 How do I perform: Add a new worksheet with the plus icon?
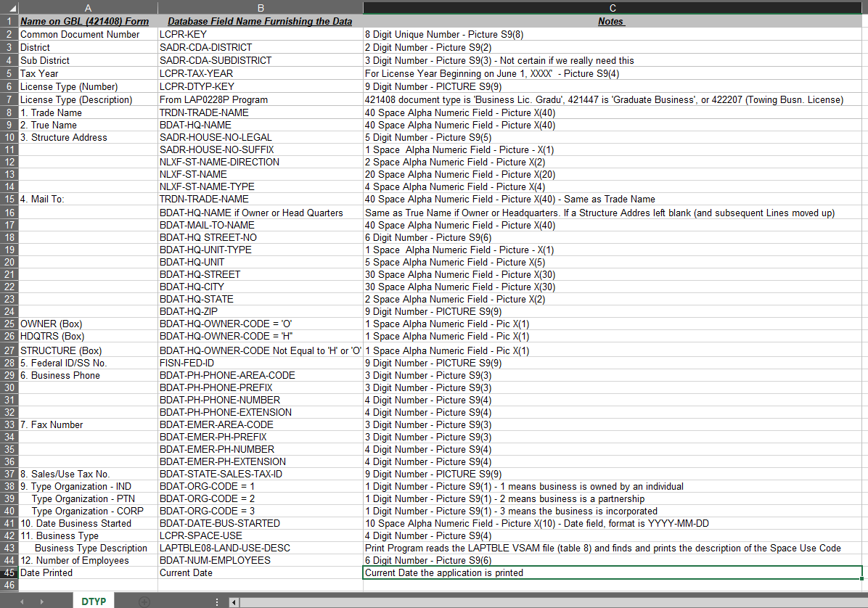(143, 601)
